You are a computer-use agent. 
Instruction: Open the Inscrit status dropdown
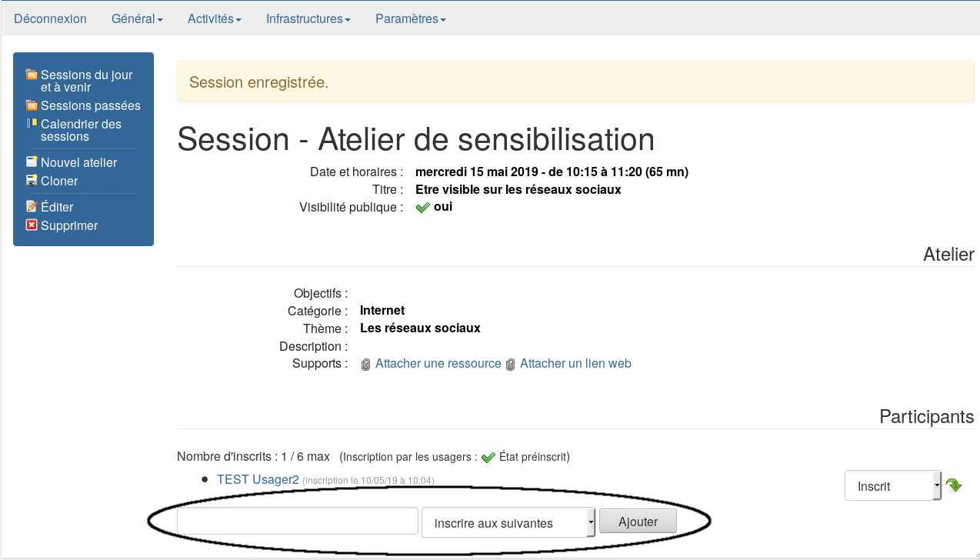pos(892,486)
